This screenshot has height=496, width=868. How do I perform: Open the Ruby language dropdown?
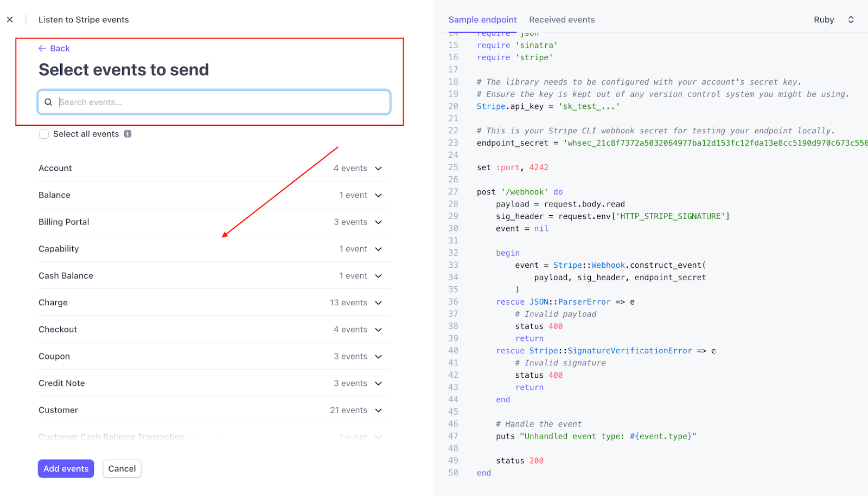833,20
